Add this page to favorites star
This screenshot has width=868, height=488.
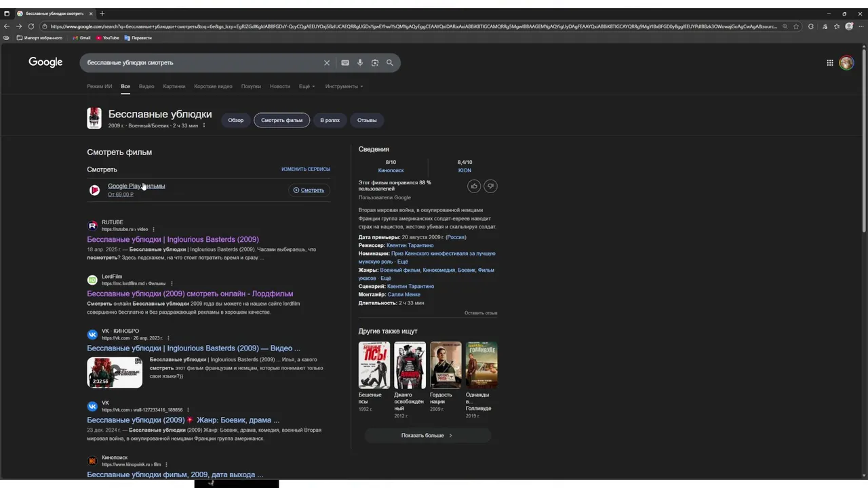[x=797, y=26]
